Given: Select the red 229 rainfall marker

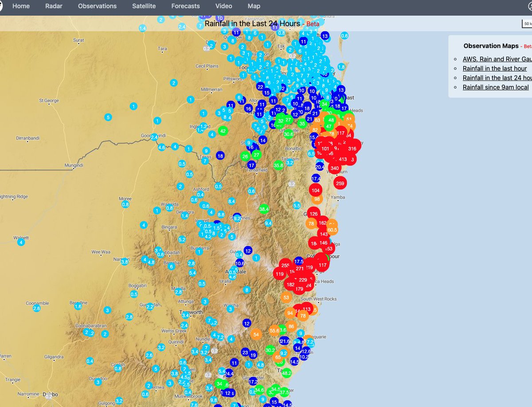Looking at the screenshot, I should pyautogui.click(x=303, y=280).
